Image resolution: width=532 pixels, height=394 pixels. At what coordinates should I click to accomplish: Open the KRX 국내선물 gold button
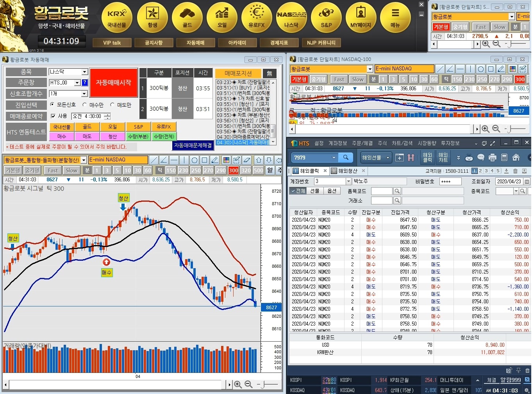pos(117,18)
